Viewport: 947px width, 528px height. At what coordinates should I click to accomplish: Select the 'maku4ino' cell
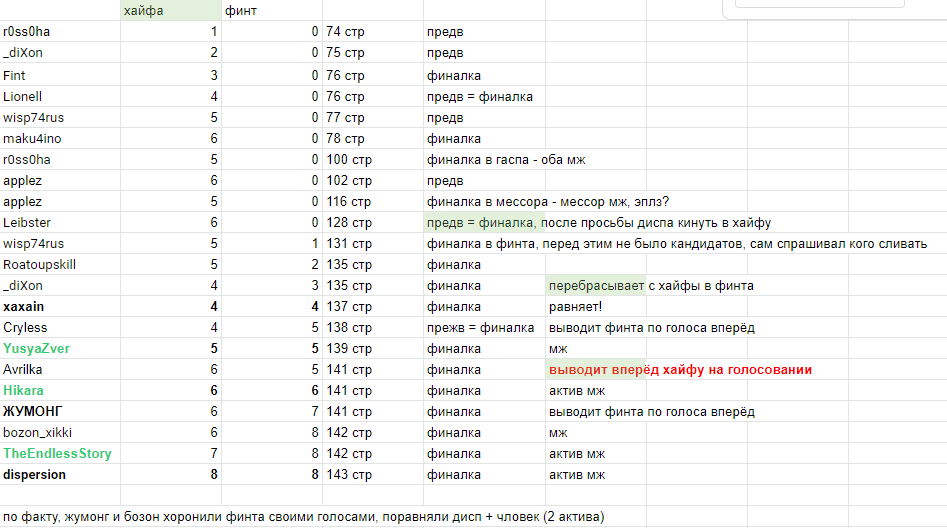(60, 138)
